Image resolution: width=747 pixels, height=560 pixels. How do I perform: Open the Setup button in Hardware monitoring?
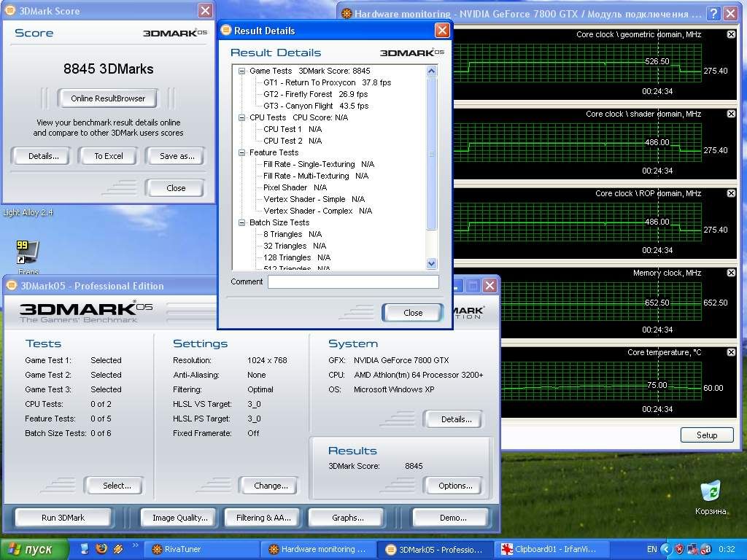(x=706, y=435)
